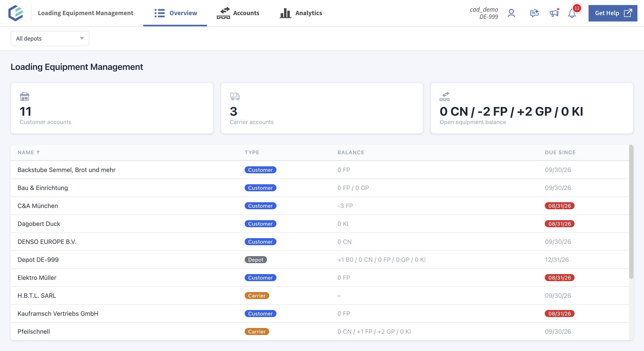This screenshot has width=644, height=351.
Task: Open the announcements megaphone icon
Action: pos(554,13)
